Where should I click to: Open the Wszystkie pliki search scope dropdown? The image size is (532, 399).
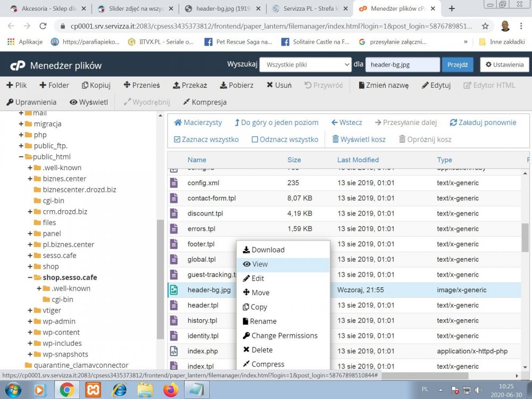(x=305, y=64)
